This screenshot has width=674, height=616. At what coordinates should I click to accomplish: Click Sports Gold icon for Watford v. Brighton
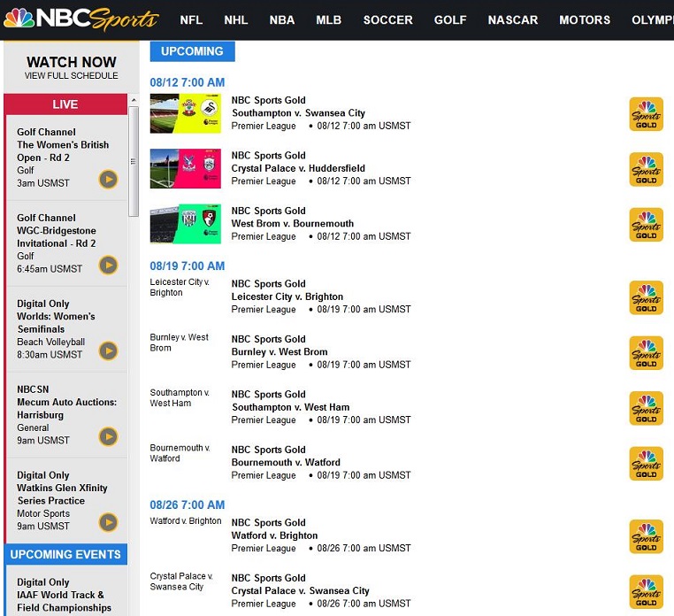(646, 536)
